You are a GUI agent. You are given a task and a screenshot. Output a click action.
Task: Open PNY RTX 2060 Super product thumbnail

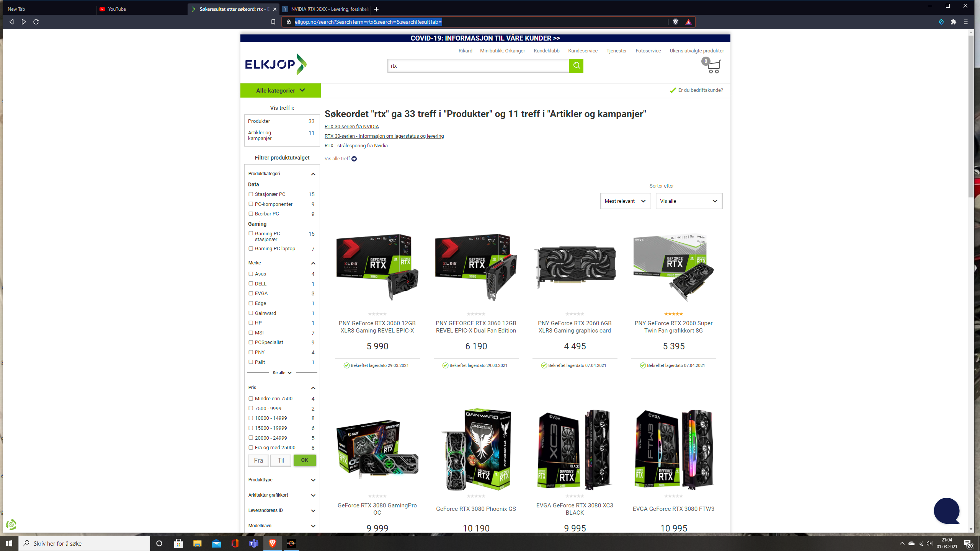coord(673,268)
